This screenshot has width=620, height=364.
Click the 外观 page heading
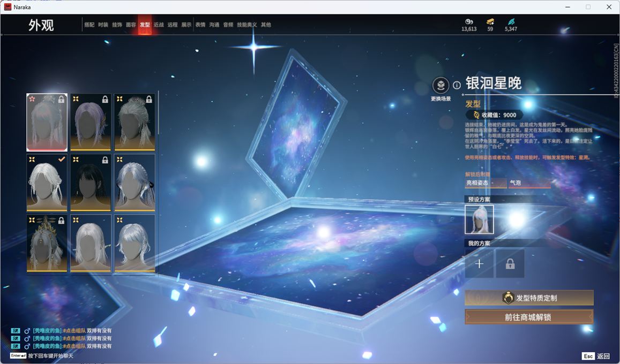pyautogui.click(x=41, y=25)
